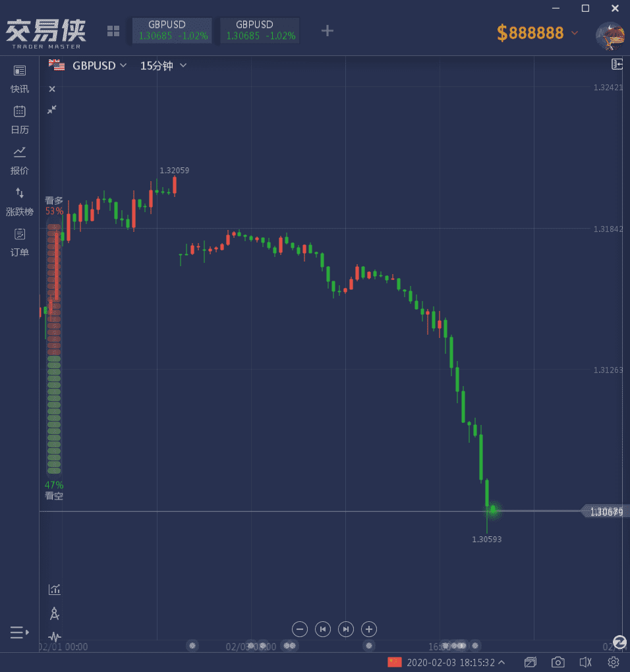Open the 订单 orders panel
Image resolution: width=630 pixels, height=672 pixels.
pos(20,241)
